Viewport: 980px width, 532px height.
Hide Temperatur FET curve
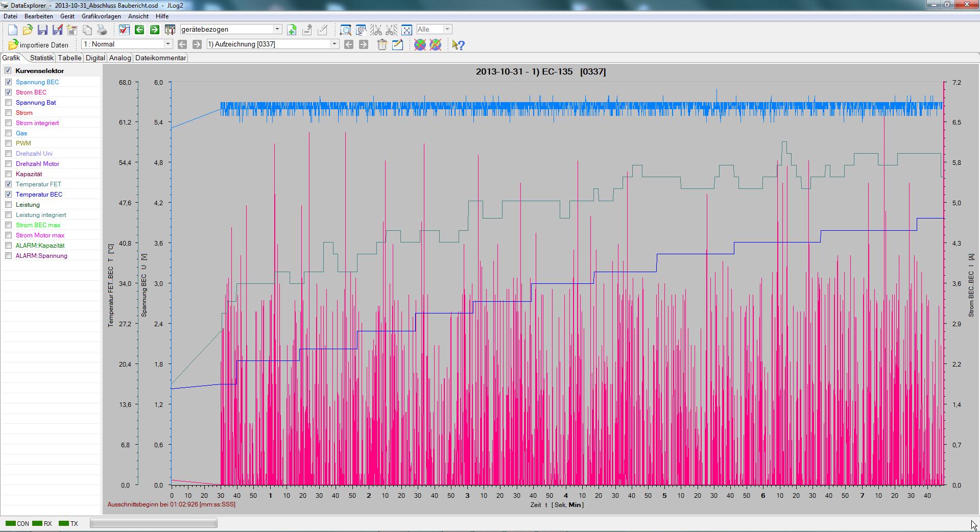tap(8, 184)
